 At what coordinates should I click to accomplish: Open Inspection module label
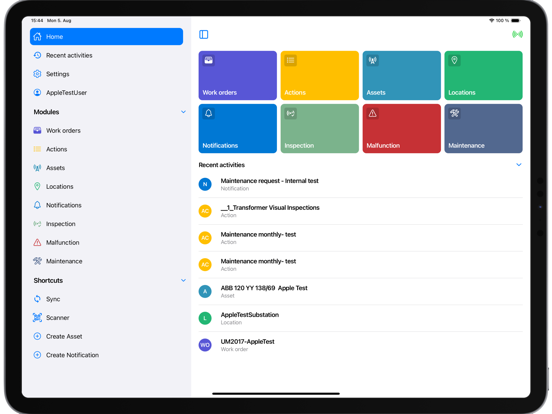(x=61, y=224)
